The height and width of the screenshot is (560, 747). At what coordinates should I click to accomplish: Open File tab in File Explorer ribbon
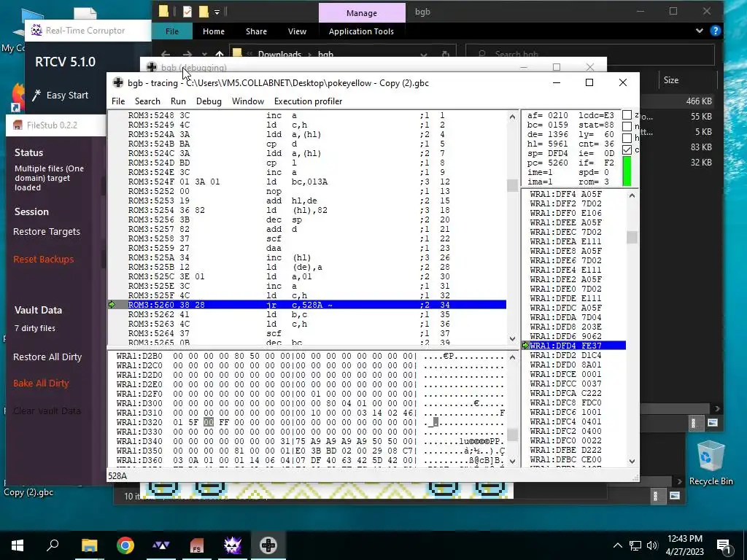172,31
